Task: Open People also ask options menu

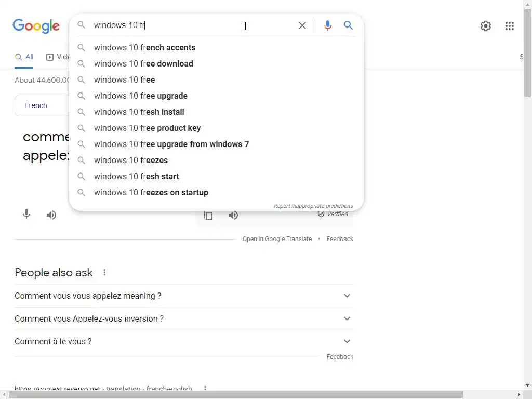Action: tap(104, 273)
